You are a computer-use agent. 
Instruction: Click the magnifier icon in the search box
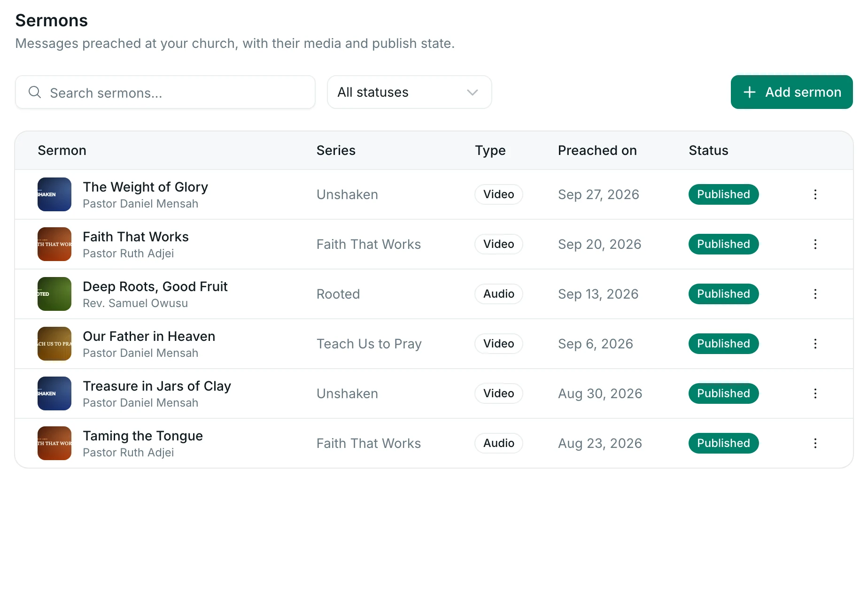35,92
